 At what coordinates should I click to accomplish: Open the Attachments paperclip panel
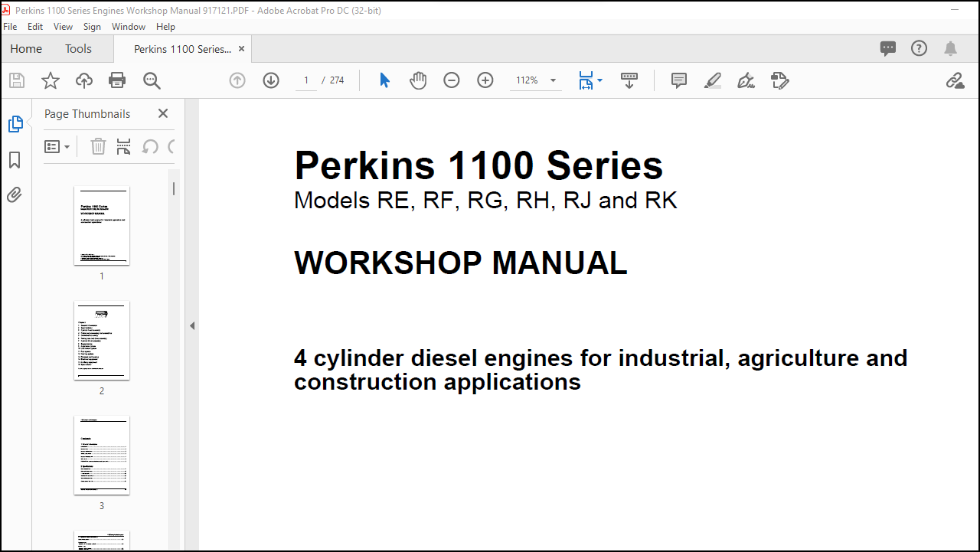point(15,194)
